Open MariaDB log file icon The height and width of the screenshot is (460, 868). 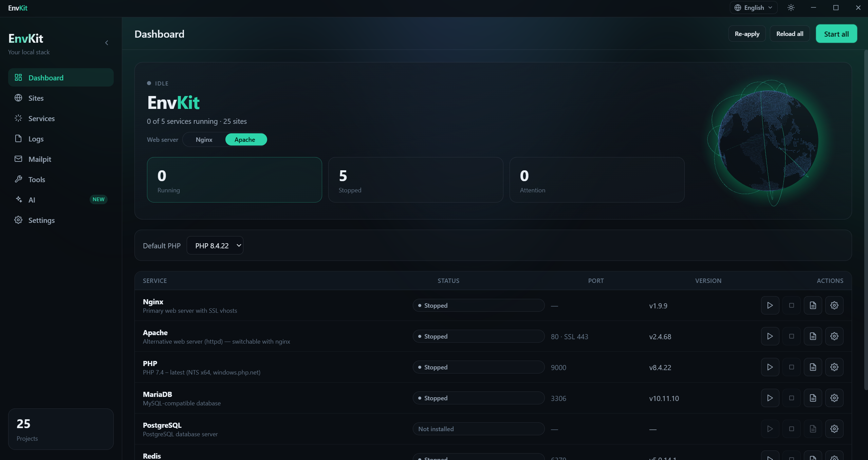(x=813, y=398)
